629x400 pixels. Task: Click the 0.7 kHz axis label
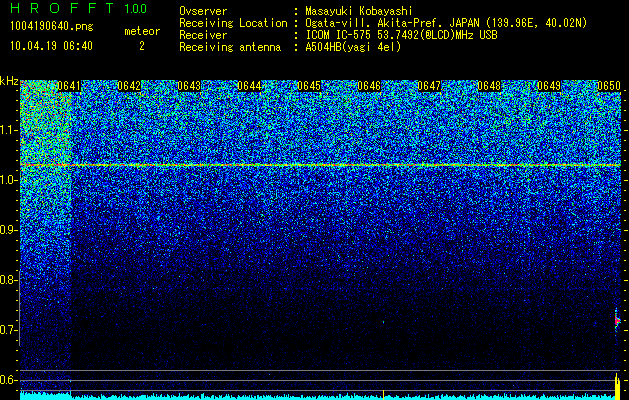(x=7, y=330)
